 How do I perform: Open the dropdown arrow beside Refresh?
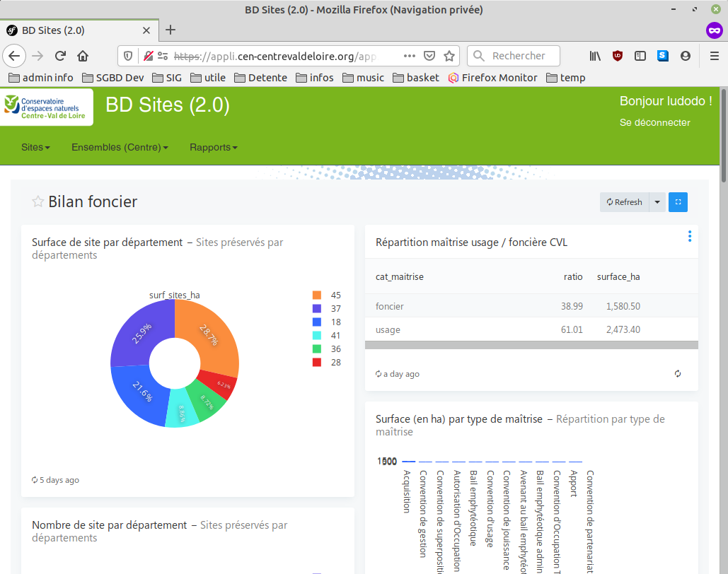tap(657, 202)
